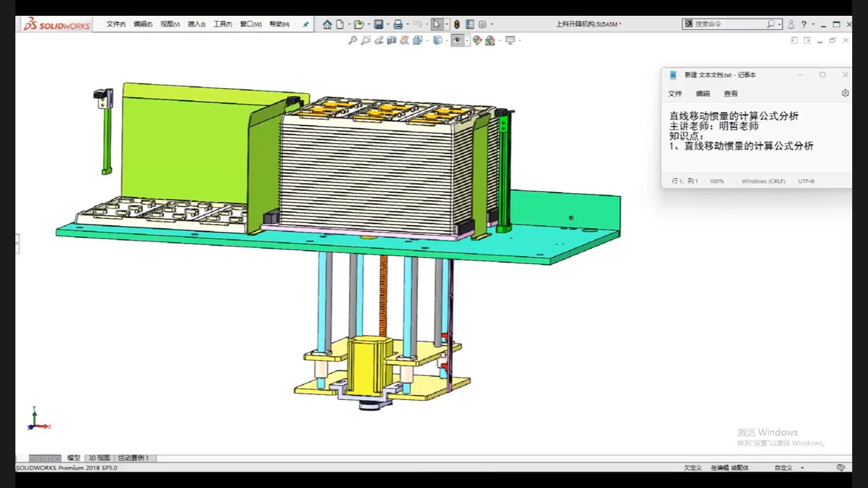Switch to the 3D 视图 tab
The width and height of the screenshot is (868, 488).
pyautogui.click(x=99, y=458)
